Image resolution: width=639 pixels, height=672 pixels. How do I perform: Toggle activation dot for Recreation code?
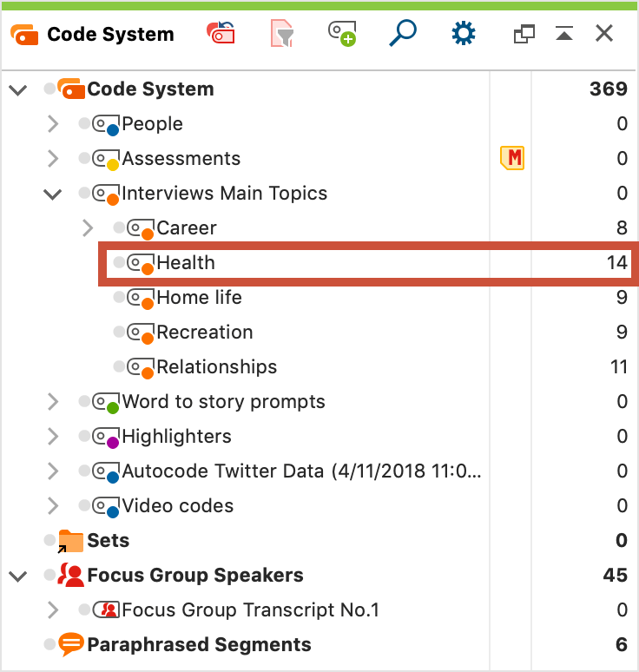119,332
